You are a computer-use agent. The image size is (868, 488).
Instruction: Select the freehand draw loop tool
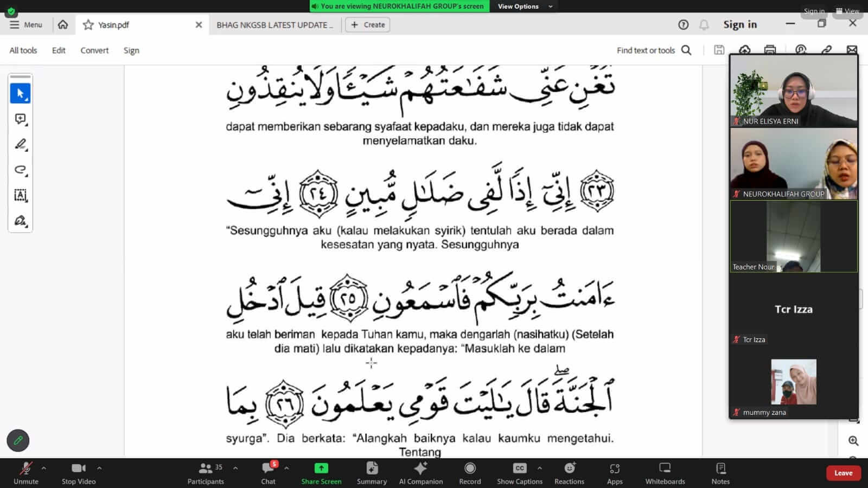click(20, 170)
